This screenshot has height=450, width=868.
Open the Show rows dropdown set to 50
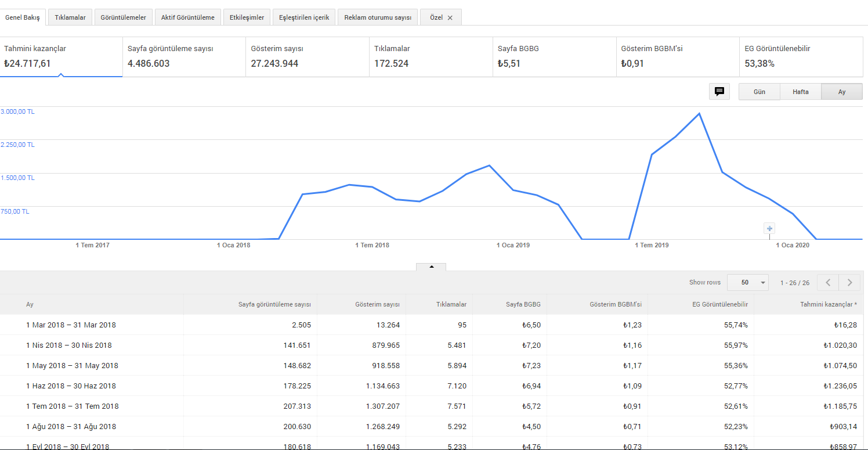748,282
